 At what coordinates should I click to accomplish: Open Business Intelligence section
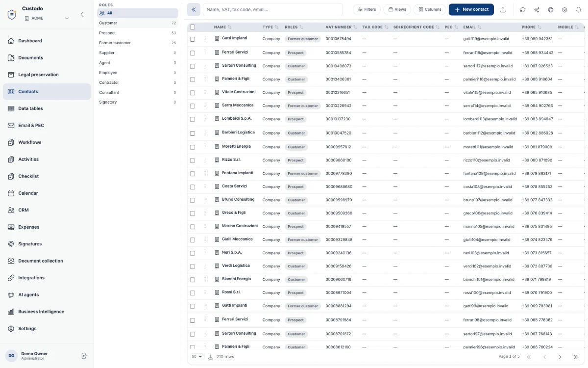[47, 312]
